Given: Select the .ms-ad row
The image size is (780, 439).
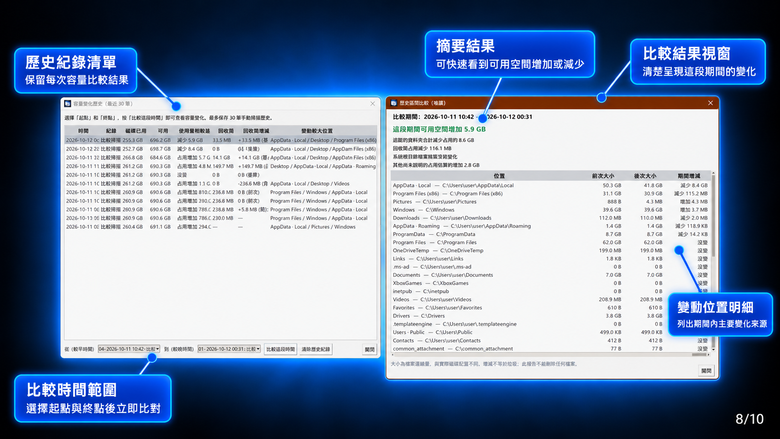Looking at the screenshot, I should click(x=551, y=266).
